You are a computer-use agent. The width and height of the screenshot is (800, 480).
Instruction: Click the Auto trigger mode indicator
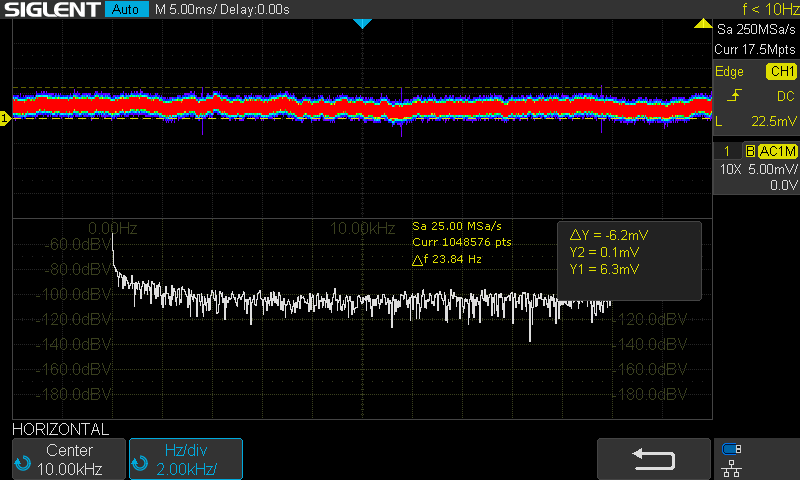pos(126,9)
